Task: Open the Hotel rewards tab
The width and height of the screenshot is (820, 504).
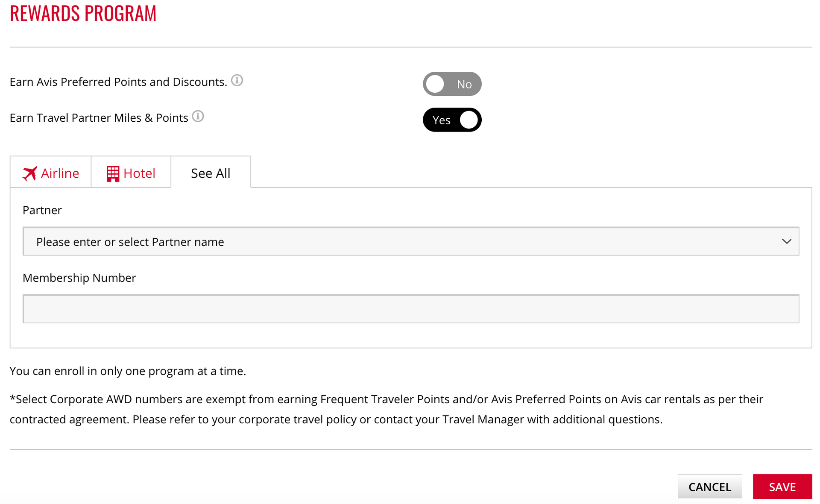Action: 131,173
